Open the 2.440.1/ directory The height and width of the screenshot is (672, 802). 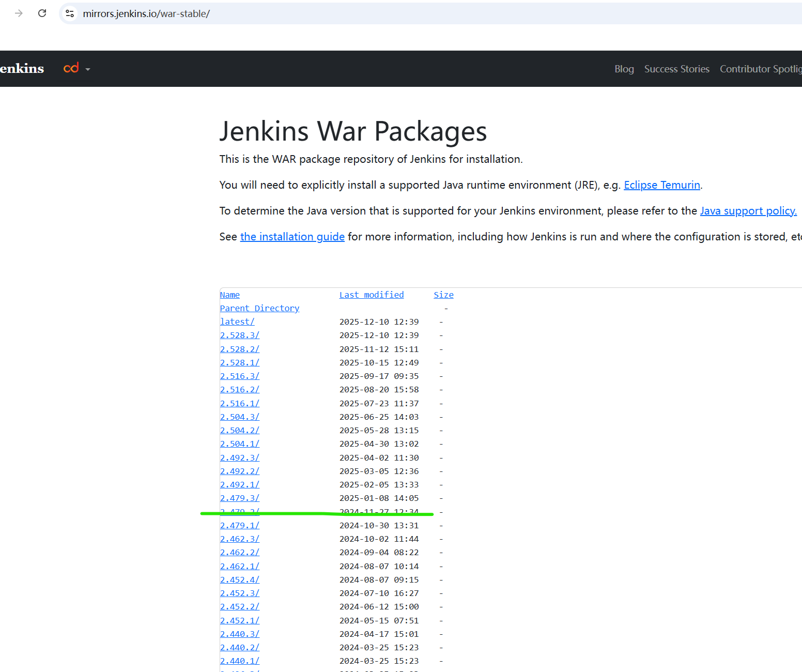pos(240,661)
